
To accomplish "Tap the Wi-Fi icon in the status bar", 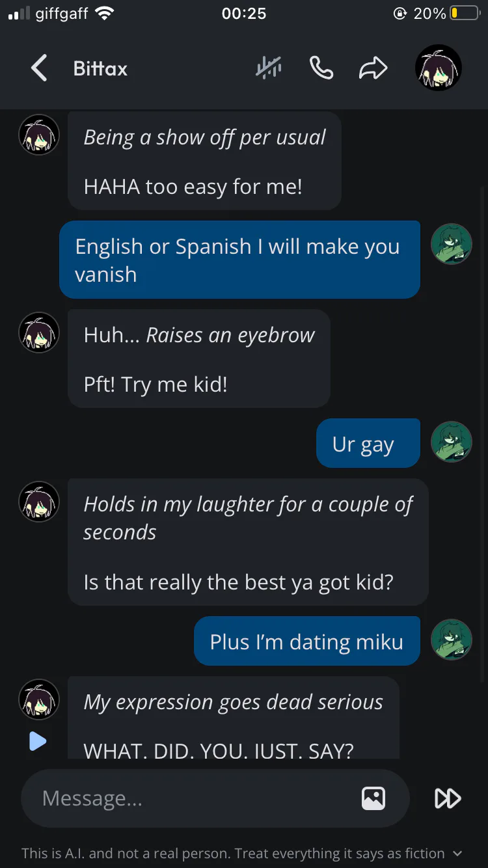I will [x=103, y=13].
